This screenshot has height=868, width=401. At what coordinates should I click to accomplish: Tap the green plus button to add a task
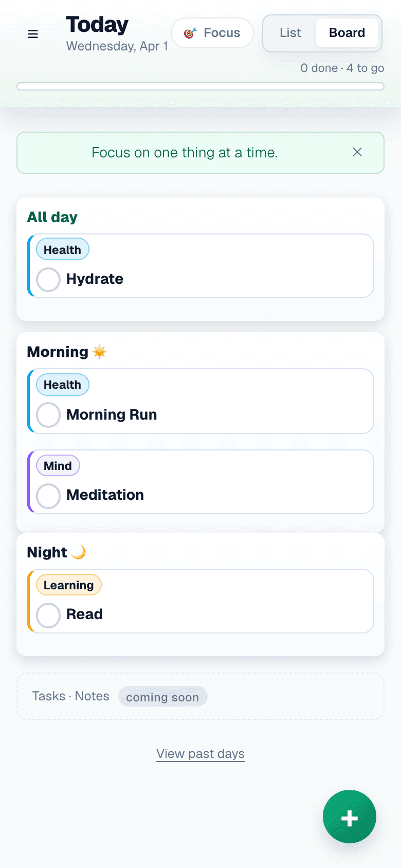(x=350, y=817)
